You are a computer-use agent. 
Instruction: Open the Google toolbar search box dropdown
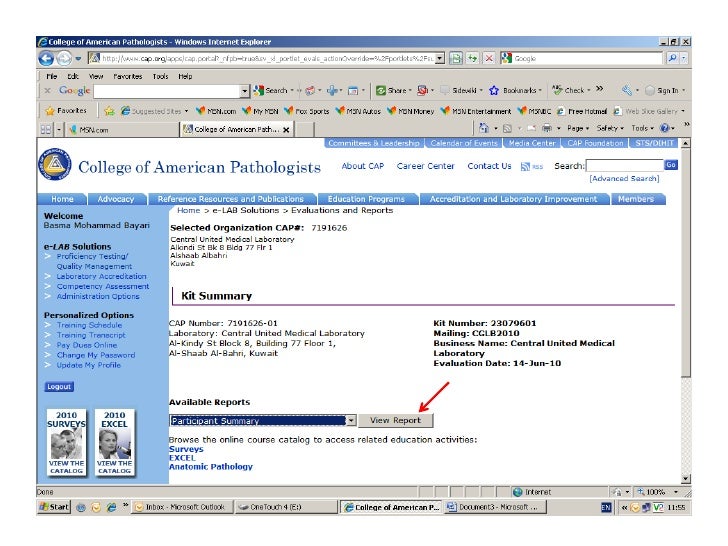click(245, 91)
